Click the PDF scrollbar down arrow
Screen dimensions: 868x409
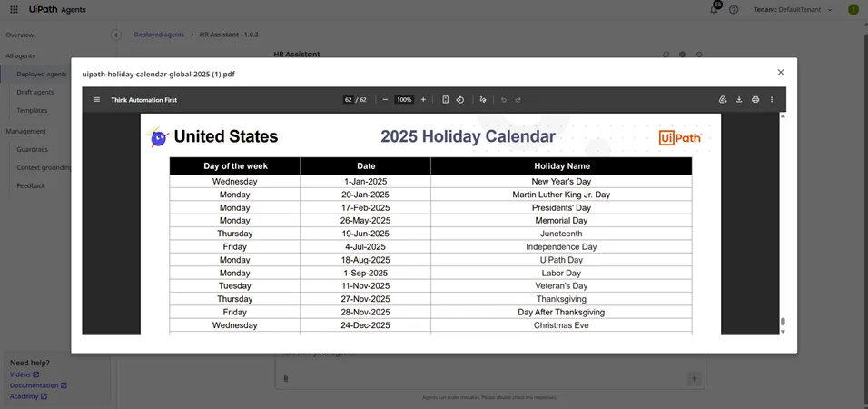pyautogui.click(x=783, y=331)
